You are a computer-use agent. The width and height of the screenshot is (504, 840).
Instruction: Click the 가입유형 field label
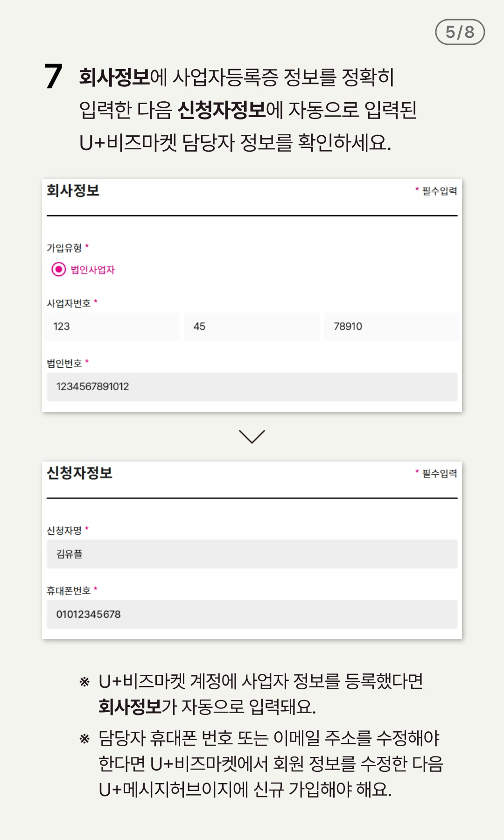tap(64, 248)
